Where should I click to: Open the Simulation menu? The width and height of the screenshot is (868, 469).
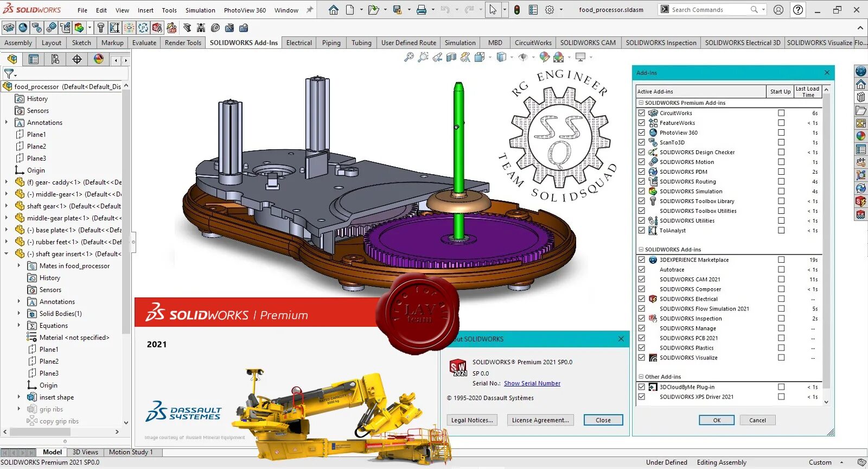[200, 10]
